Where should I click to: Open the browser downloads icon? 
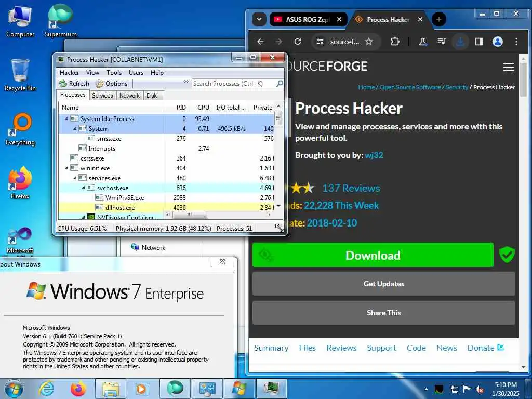point(460,42)
